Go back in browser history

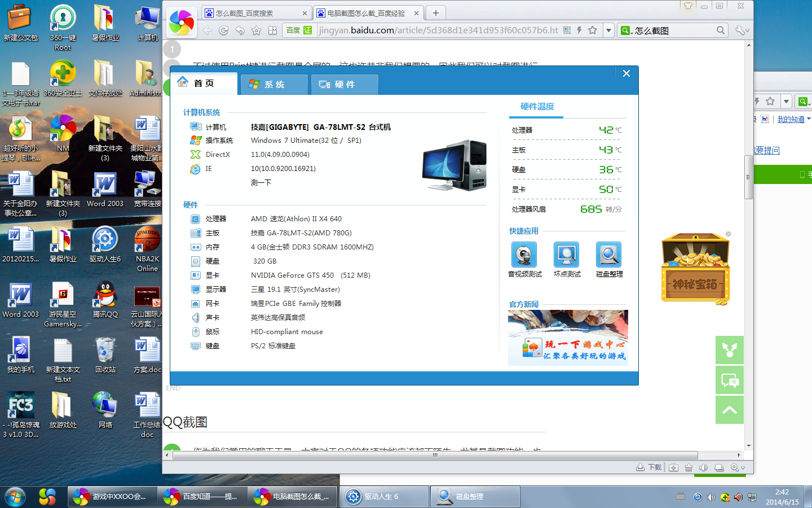point(208,30)
